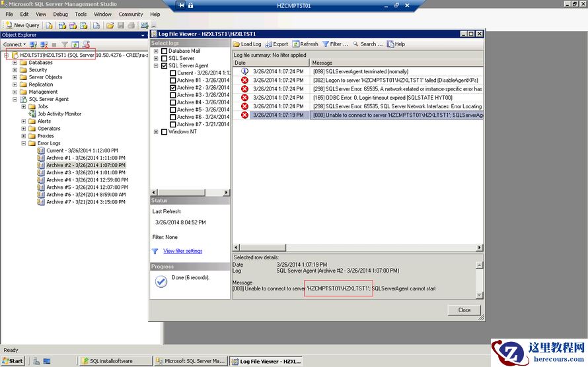Uncheck the SQL Server Agent log checkbox

pyautogui.click(x=165, y=65)
